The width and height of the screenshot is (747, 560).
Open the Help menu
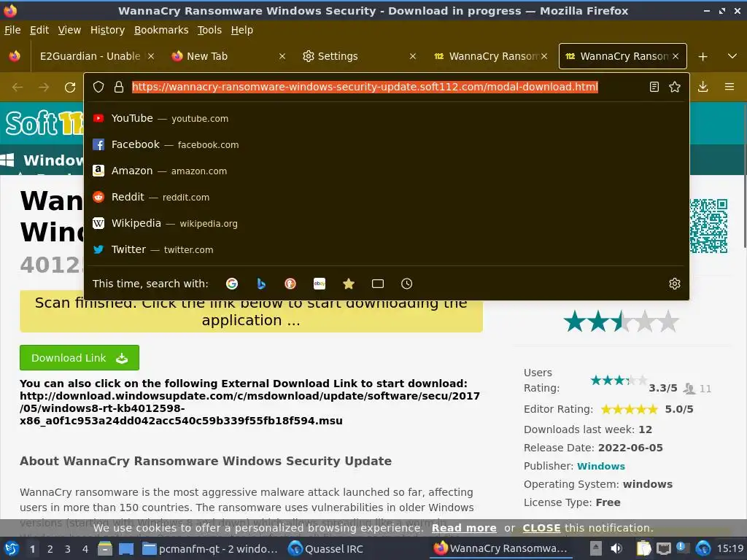[242, 30]
